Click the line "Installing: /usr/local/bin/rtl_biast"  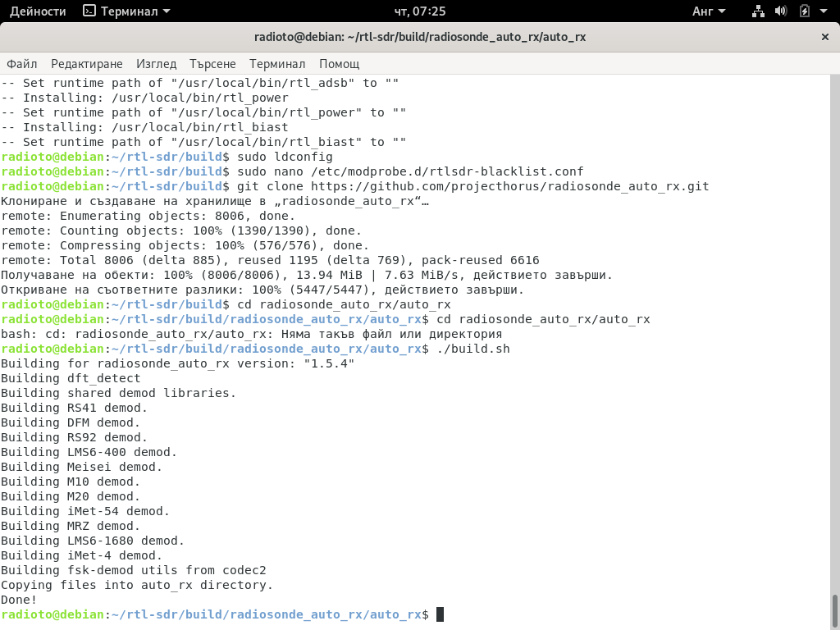[144, 127]
